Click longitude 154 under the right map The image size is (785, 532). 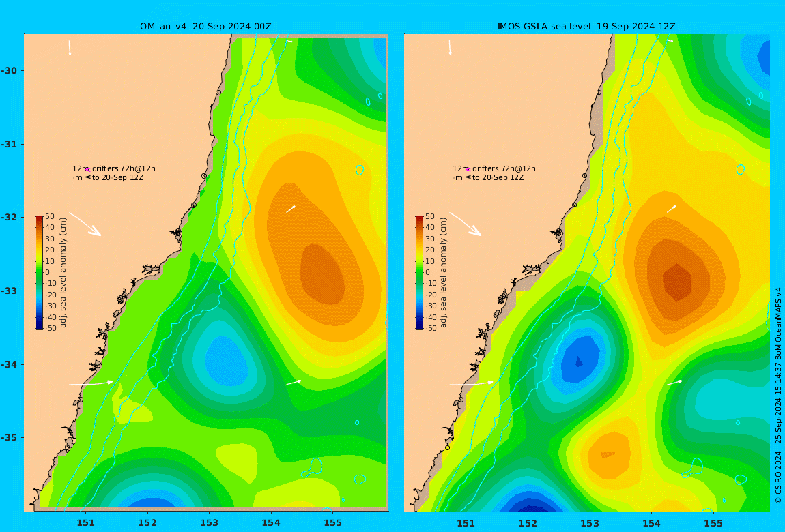click(651, 523)
